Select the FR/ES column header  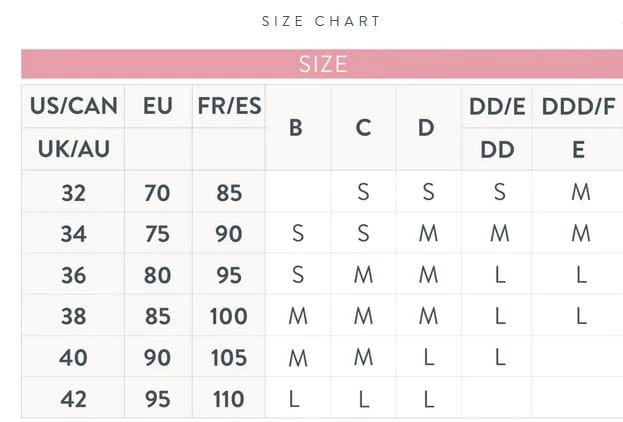click(229, 106)
